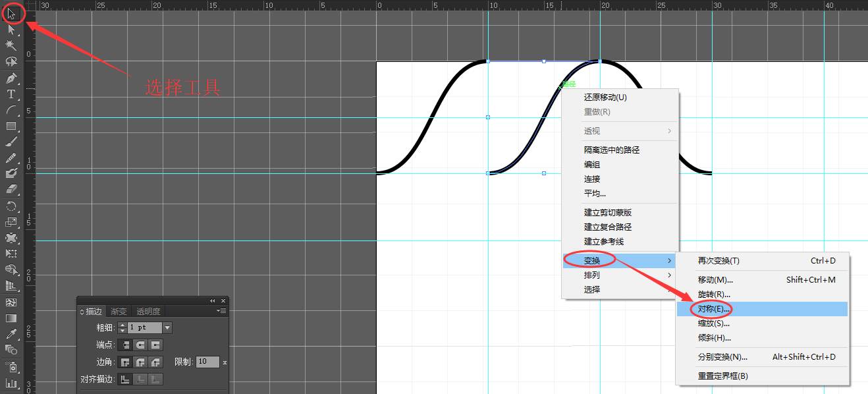Click 建立剪切蒙版 in the context menu
The width and height of the screenshot is (868, 394).
(x=619, y=212)
